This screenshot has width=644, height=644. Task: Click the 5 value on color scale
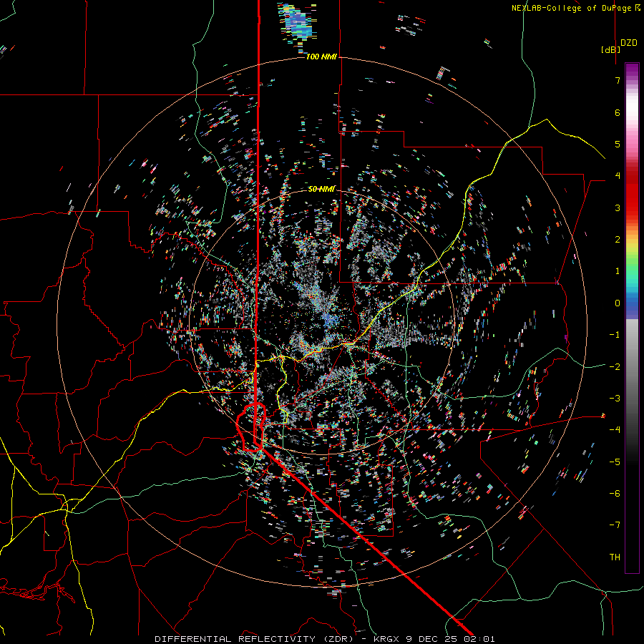coord(618,144)
